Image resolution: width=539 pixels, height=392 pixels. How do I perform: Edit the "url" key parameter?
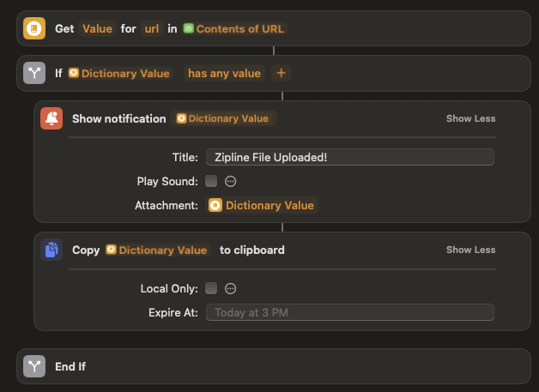pyautogui.click(x=151, y=28)
